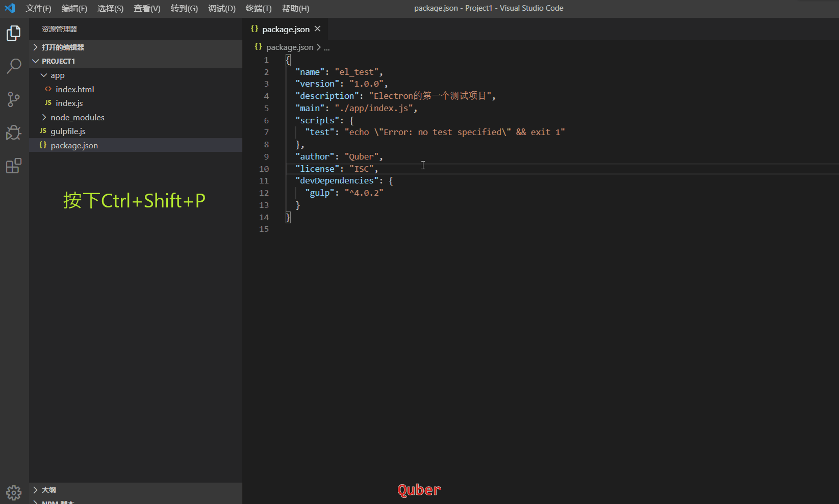Click the "Quber" author value
Image resolution: width=839 pixels, height=504 pixels.
[x=362, y=156]
